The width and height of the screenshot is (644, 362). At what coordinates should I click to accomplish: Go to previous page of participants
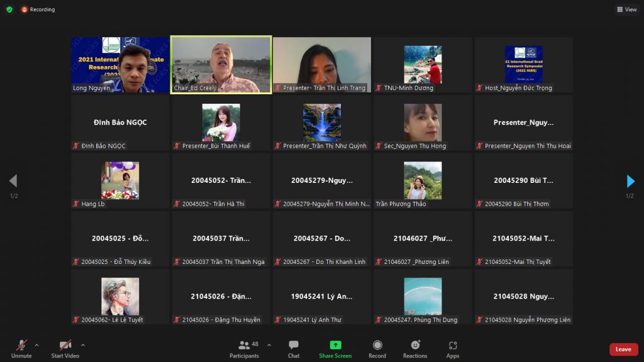tap(13, 181)
